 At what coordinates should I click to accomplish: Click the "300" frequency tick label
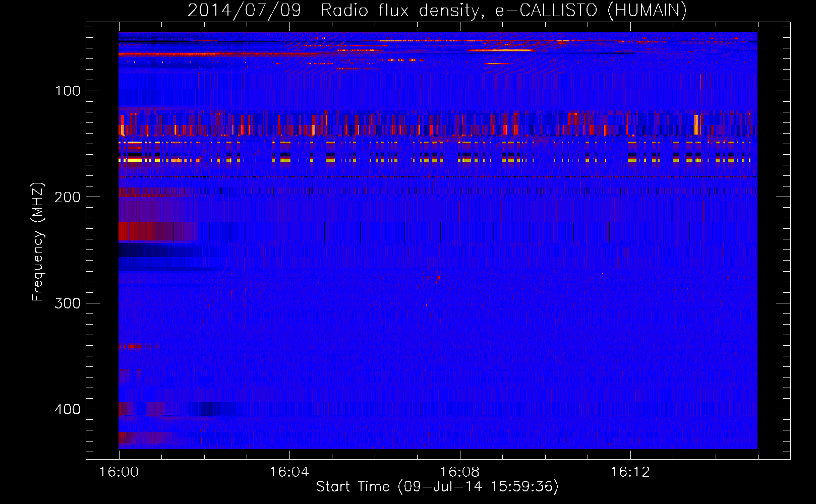click(68, 303)
